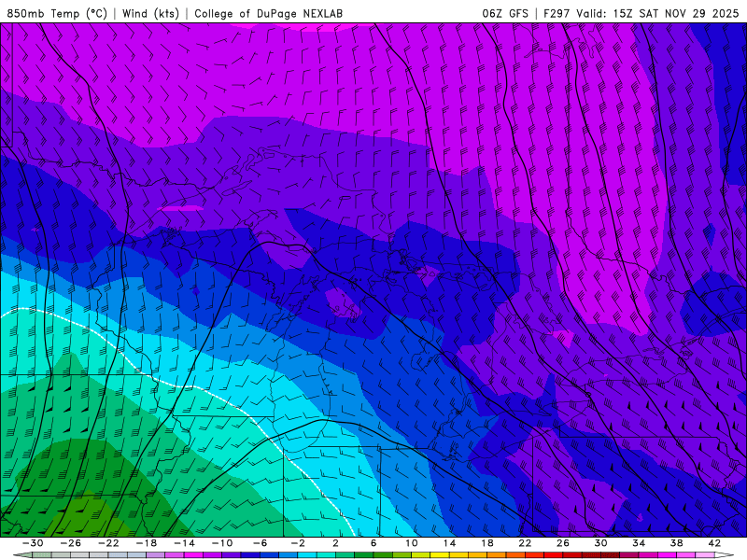
Task: Click the '-6' color scale label
Action: (261, 543)
